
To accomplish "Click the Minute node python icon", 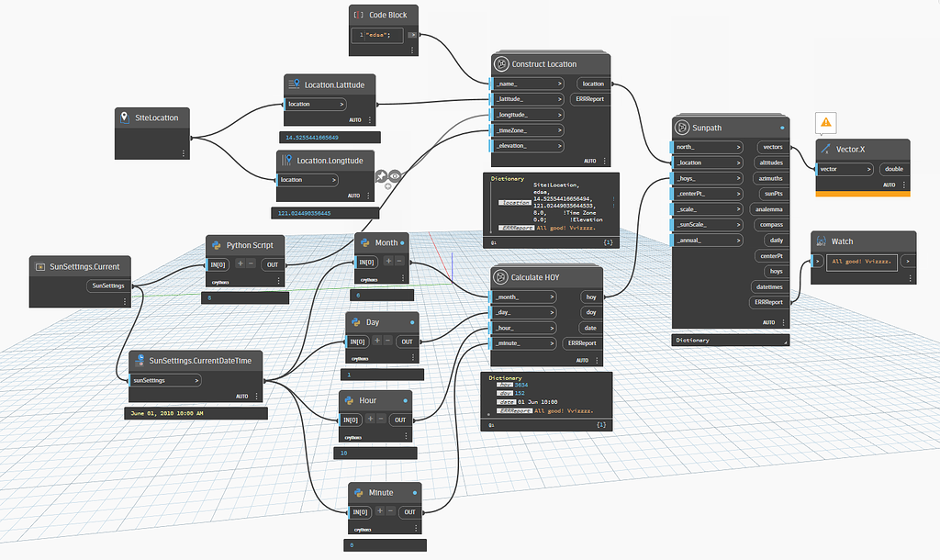I will pos(359,492).
